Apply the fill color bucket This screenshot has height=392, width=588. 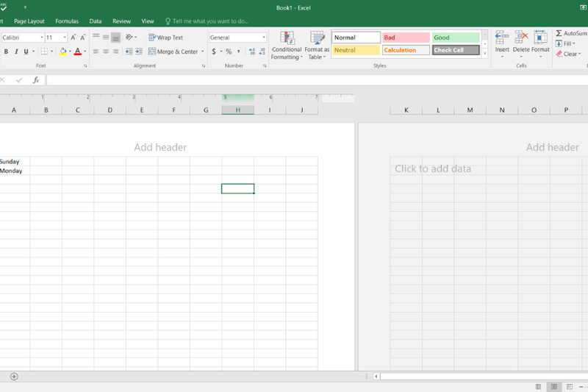tap(63, 51)
